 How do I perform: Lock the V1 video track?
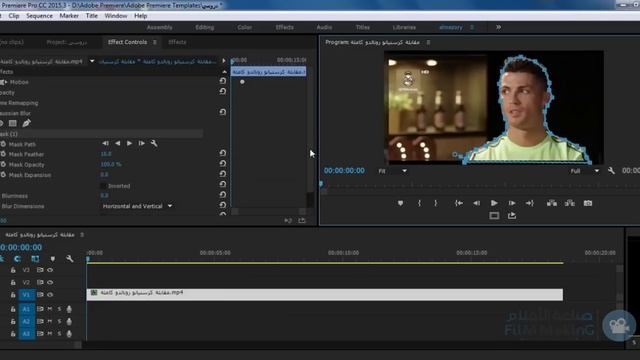[13, 295]
